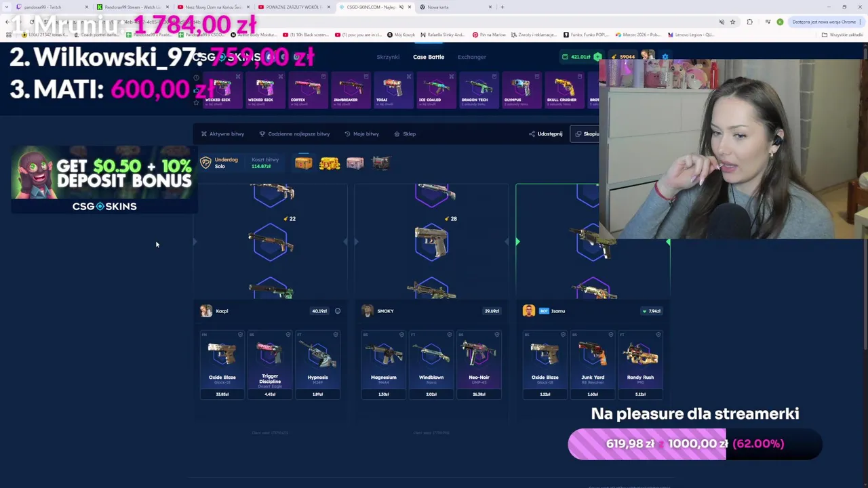This screenshot has width=868, height=488.
Task: Open the Exchanger tab
Action: coord(471,57)
